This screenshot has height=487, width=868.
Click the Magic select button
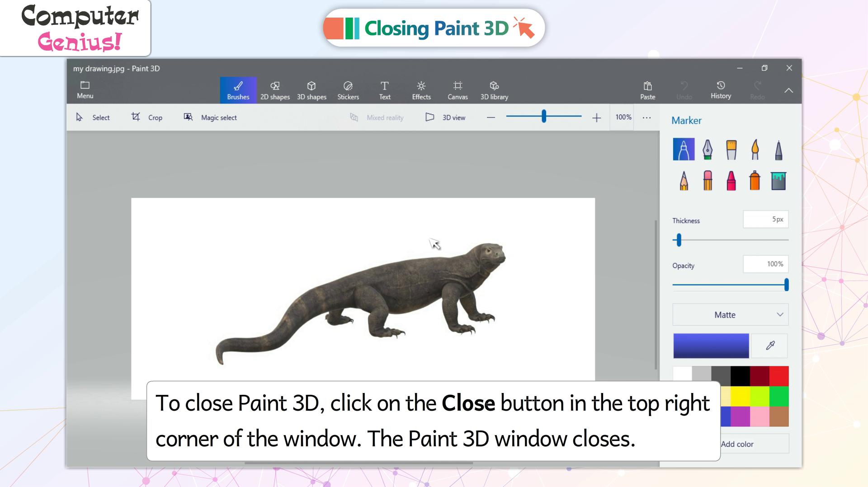point(210,117)
